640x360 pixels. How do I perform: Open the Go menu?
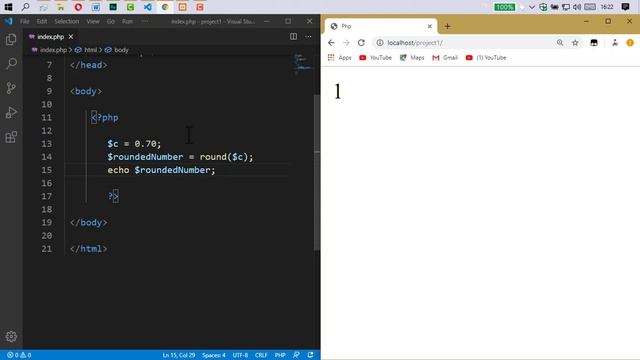pyautogui.click(x=111, y=21)
